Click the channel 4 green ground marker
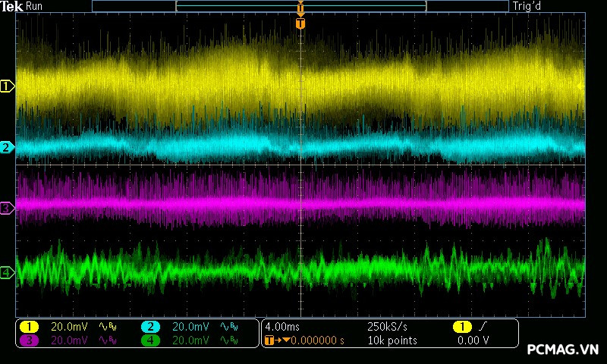This screenshot has height=364, width=607. (7, 272)
